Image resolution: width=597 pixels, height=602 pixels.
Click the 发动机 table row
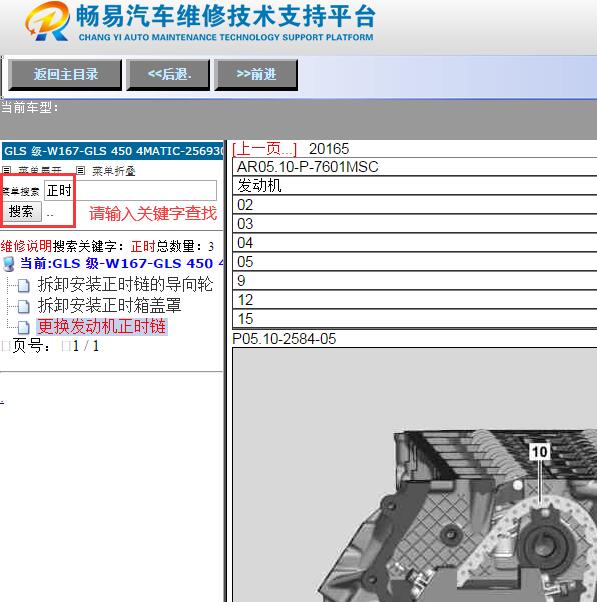click(x=415, y=186)
